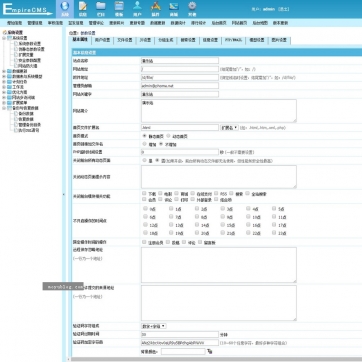Open 备份数据 in the tree

tap(26, 114)
